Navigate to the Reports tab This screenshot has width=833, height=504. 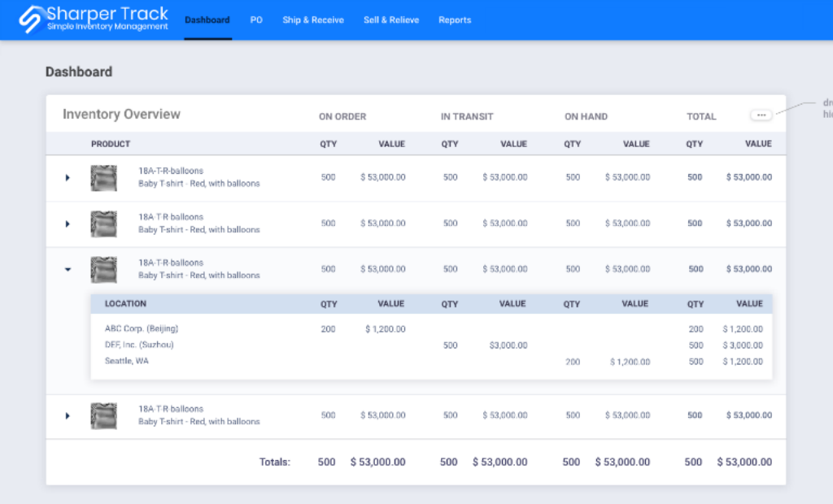(455, 20)
